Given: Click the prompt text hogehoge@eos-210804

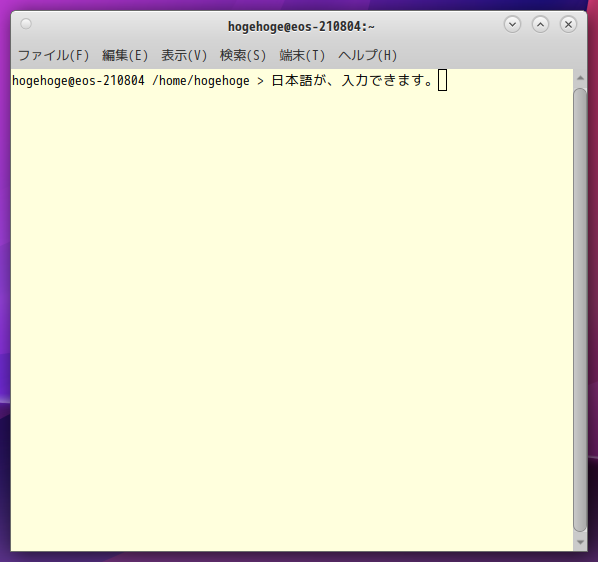Looking at the screenshot, I should point(78,81).
